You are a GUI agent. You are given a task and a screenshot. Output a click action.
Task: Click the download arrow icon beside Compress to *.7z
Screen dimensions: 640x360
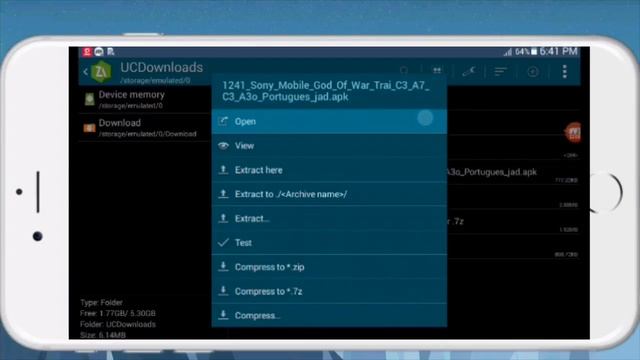(223, 291)
